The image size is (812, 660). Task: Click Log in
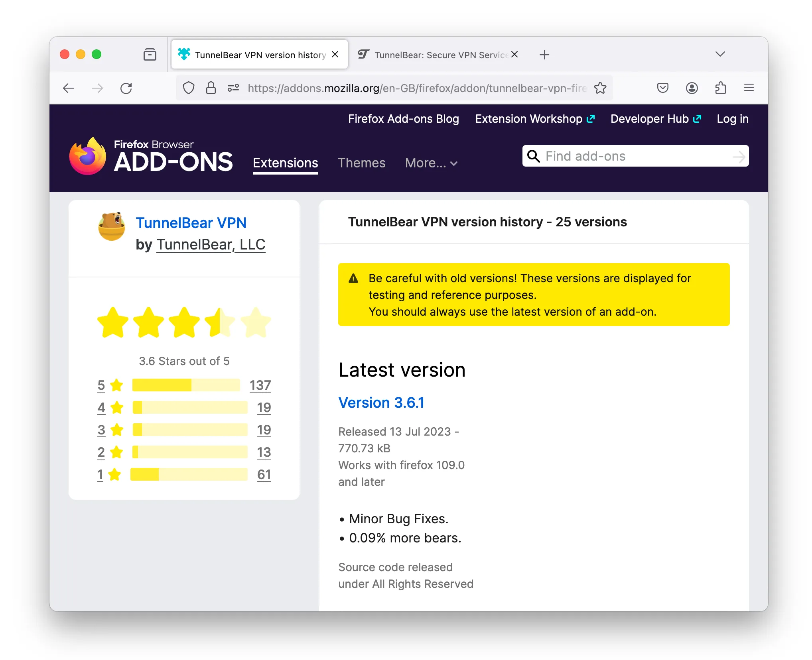point(732,119)
